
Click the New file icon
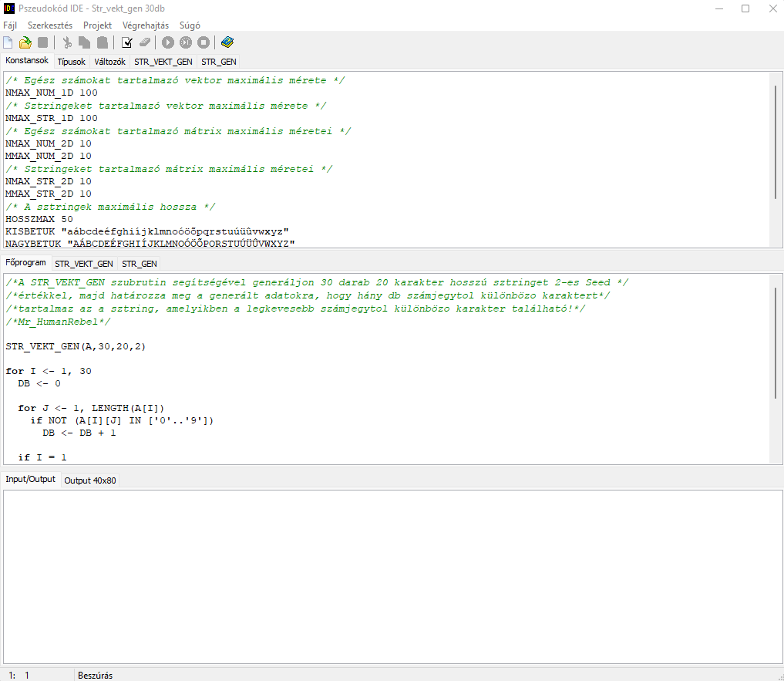8,42
